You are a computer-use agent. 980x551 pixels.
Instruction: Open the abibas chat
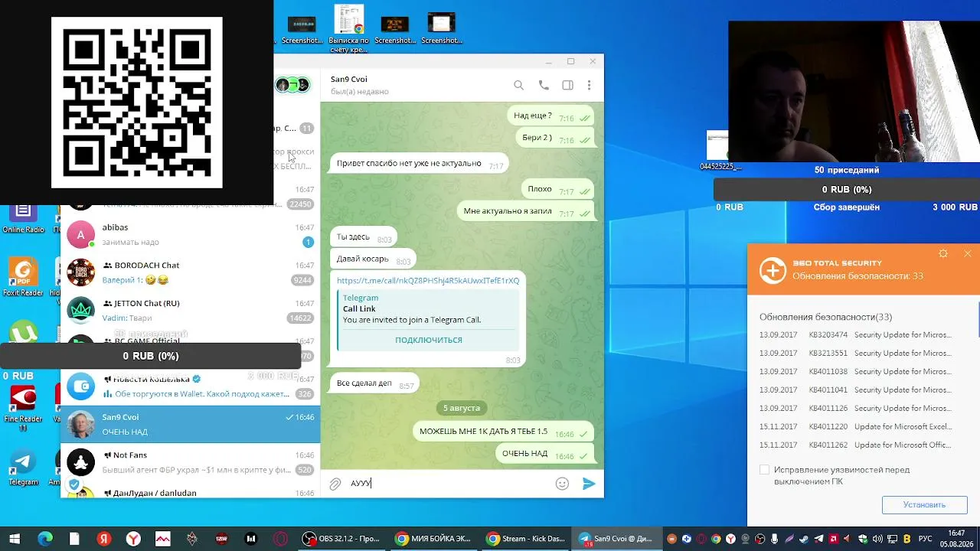click(x=191, y=234)
